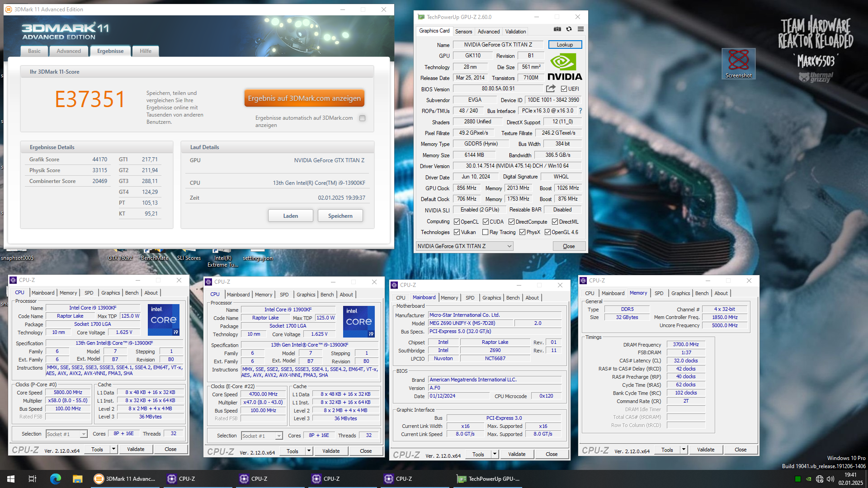Open the Windows Start menu
The width and height of the screenshot is (868, 488).
pyautogui.click(x=11, y=479)
